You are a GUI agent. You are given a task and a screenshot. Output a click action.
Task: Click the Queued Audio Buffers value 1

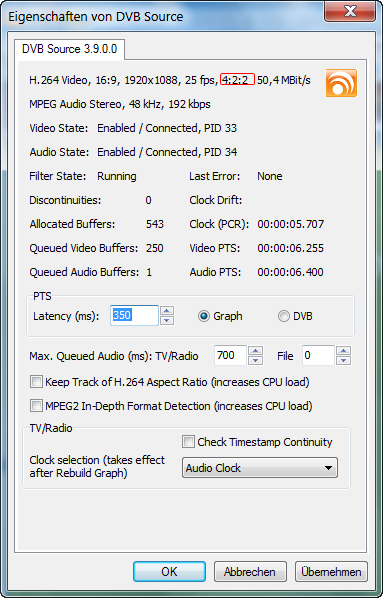(149, 272)
